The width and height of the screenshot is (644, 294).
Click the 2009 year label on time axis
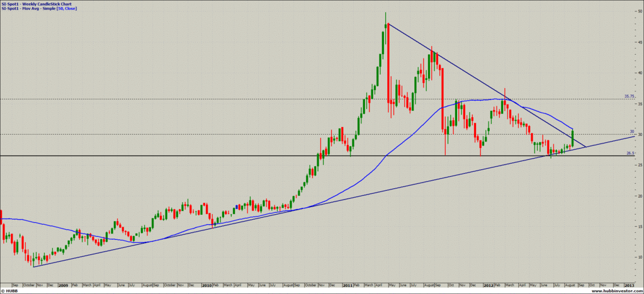point(64,285)
